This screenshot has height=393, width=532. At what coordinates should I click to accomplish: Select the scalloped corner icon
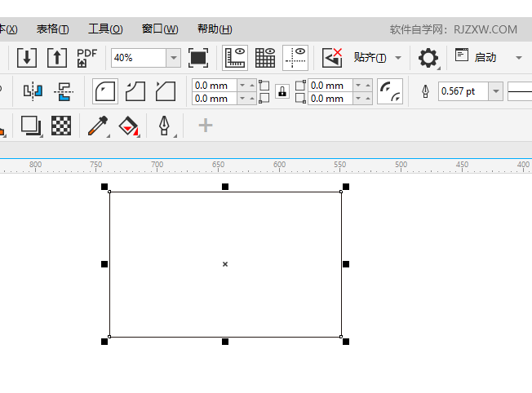click(x=135, y=91)
